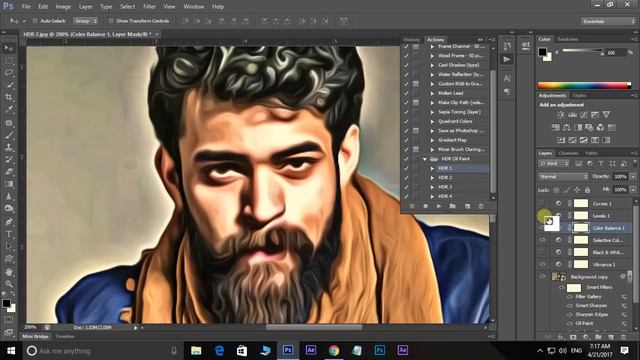Open the Filter menu
Image resolution: width=640 pixels, height=360 pixels.
tap(149, 7)
